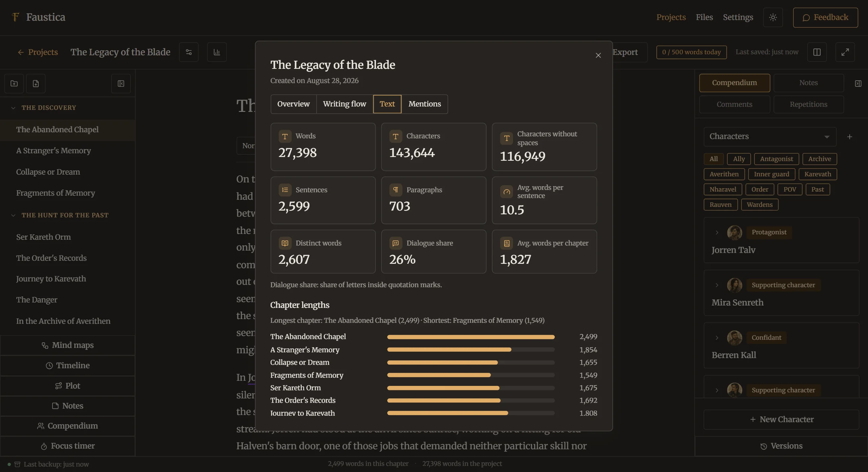Toggle the Inner guard tag filter
868x472 pixels.
coord(771,174)
